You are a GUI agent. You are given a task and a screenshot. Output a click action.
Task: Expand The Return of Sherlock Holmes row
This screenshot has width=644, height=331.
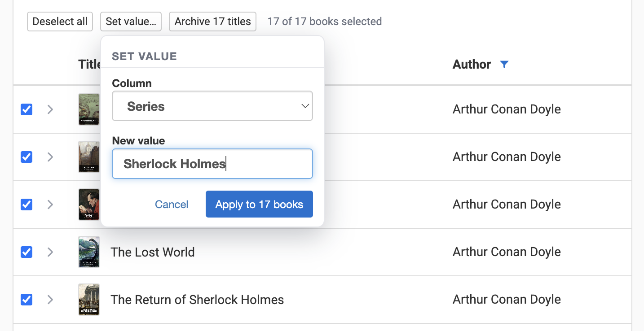50,300
